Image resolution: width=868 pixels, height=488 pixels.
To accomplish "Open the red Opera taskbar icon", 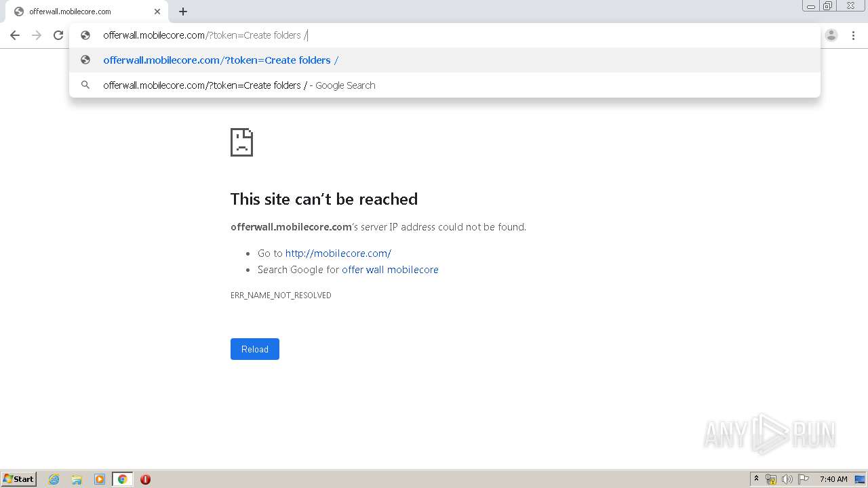I will [145, 479].
